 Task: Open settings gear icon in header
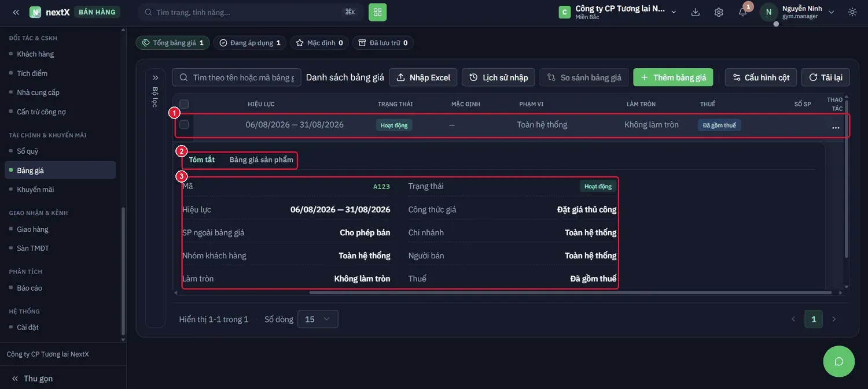click(x=719, y=12)
